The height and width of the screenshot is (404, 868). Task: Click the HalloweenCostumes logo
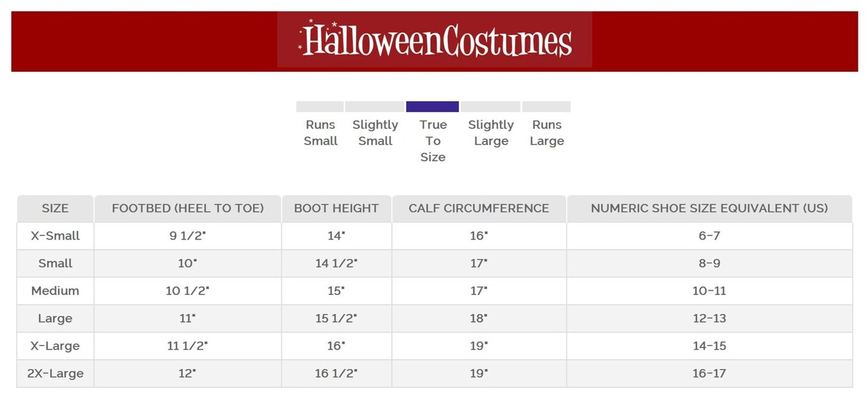(x=435, y=40)
